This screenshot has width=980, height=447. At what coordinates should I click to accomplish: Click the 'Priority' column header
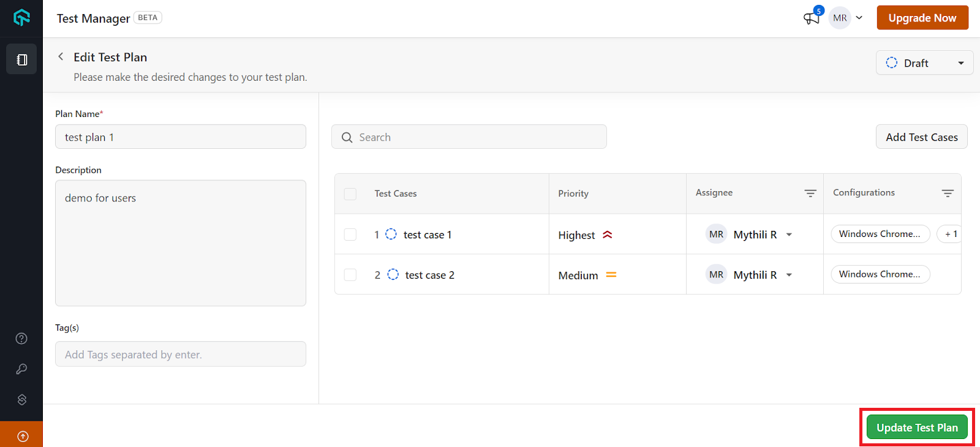[x=573, y=193]
